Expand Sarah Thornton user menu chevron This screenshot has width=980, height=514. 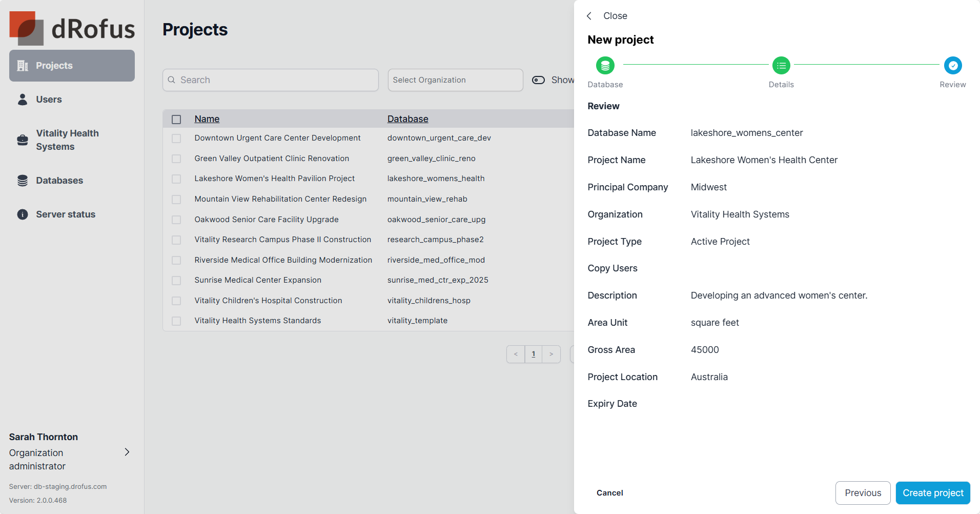point(127,452)
